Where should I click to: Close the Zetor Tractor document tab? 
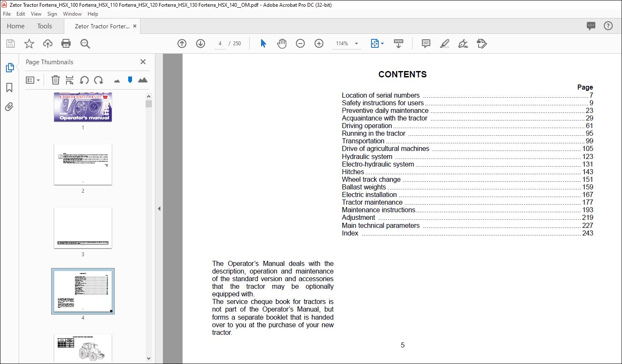(x=135, y=26)
